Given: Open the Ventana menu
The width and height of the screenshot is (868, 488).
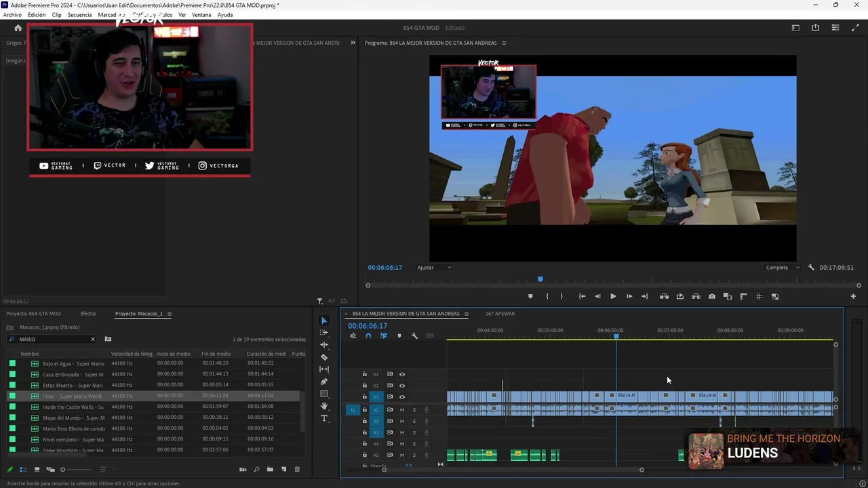Looking at the screenshot, I should click(201, 15).
